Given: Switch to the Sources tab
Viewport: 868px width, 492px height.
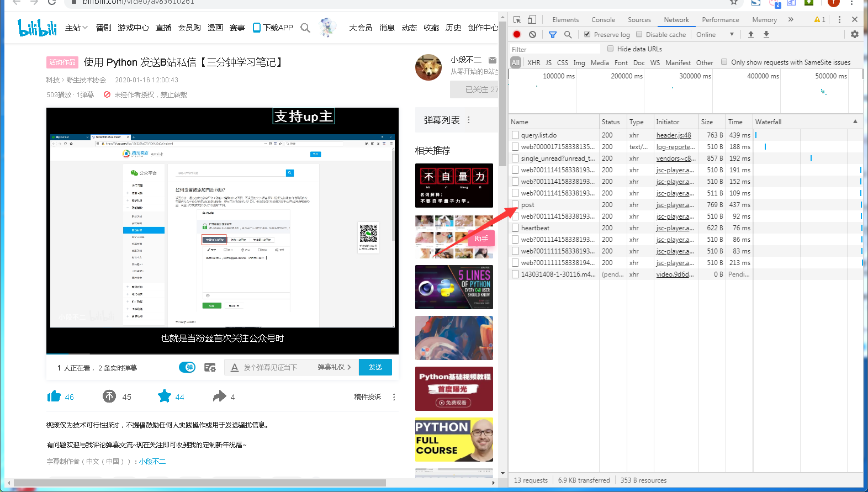Looking at the screenshot, I should (639, 19).
